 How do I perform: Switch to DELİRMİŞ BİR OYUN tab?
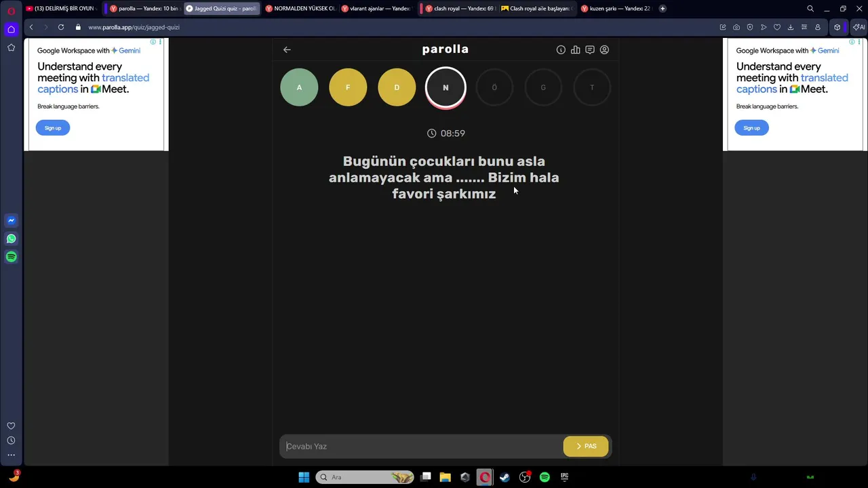[61, 9]
